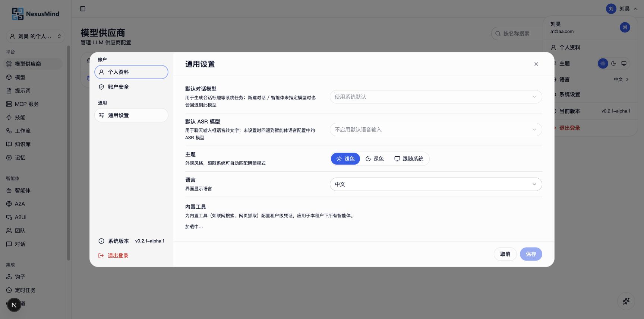The image size is (644, 319).
Task: Click the 记忆 brain icon
Action: (9, 157)
